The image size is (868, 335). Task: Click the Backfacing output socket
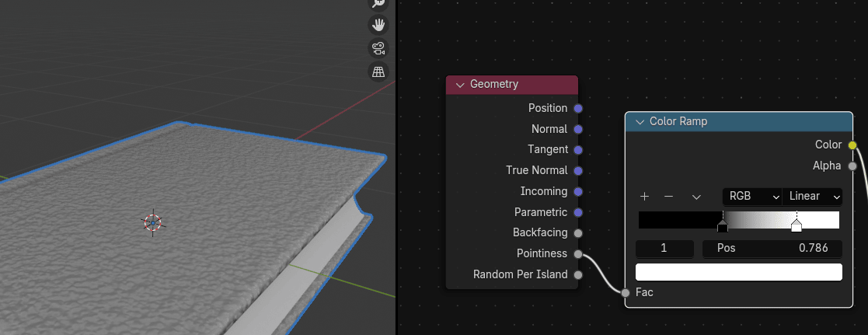[x=577, y=232]
